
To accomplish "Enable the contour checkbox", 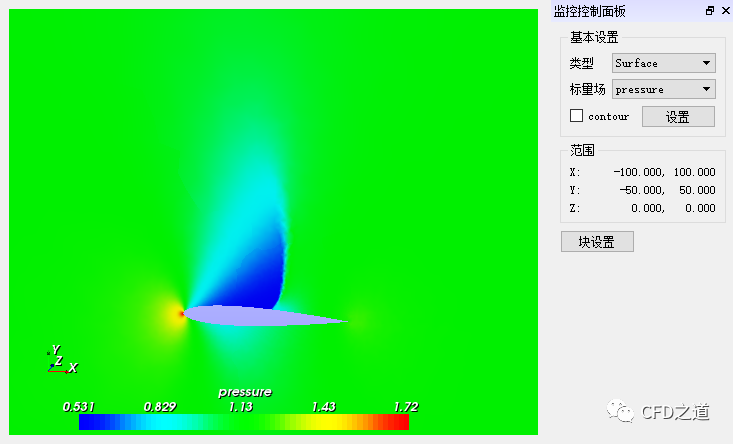I will pos(576,116).
